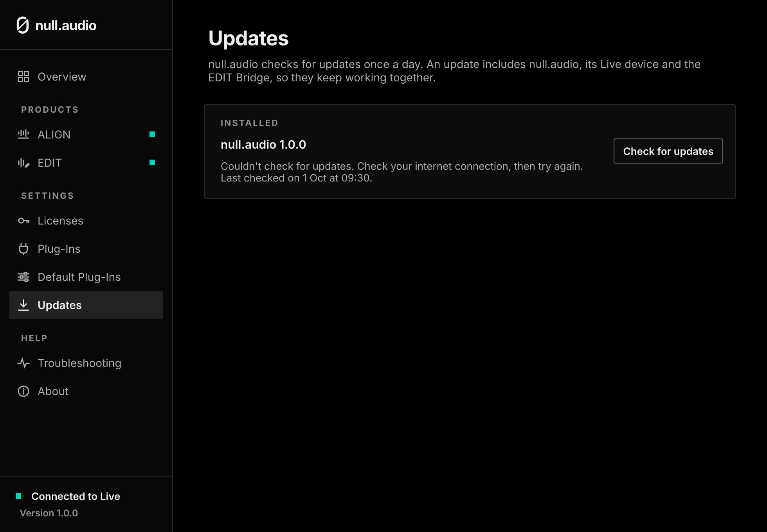Click the null.audio wordmark in the sidebar header

click(x=66, y=25)
